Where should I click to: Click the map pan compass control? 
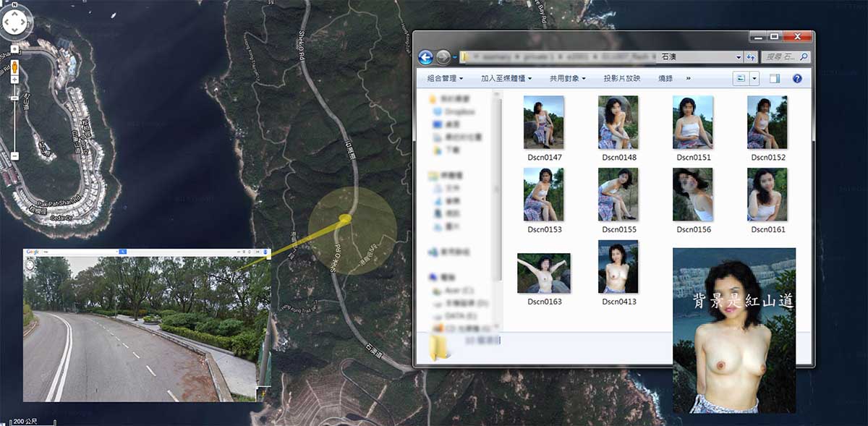(x=15, y=23)
